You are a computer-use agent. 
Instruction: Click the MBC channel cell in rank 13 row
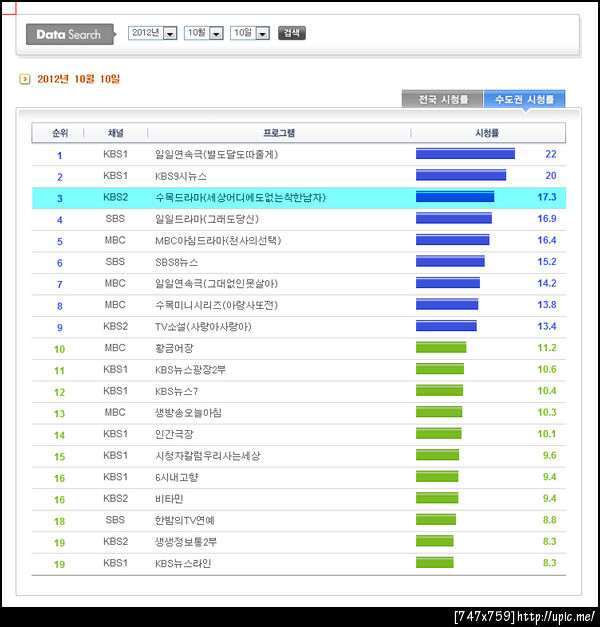(x=115, y=412)
